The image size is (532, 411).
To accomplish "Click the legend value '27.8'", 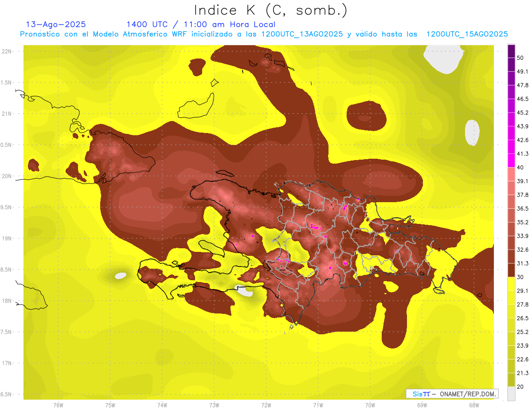I will (x=523, y=304).
